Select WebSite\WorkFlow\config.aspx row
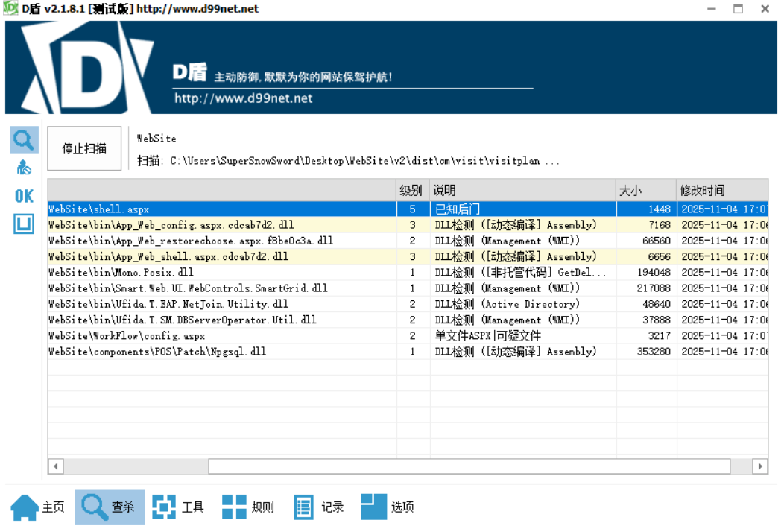The image size is (781, 532). click(x=408, y=336)
